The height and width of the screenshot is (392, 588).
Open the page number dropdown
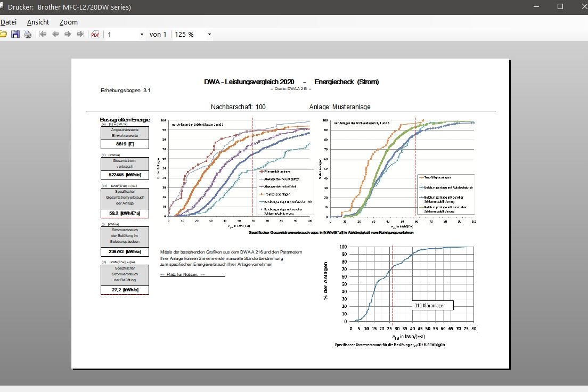point(142,35)
